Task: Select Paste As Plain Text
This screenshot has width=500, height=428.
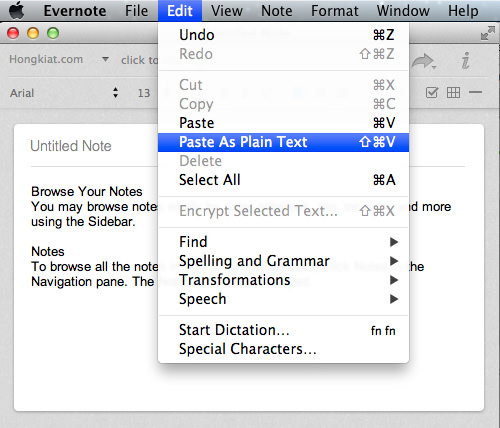Action: click(283, 142)
